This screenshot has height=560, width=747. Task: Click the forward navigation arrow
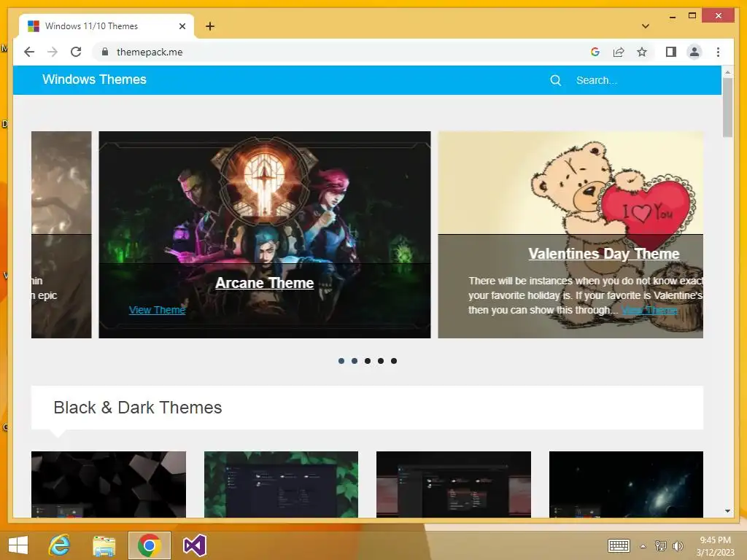[53, 52]
